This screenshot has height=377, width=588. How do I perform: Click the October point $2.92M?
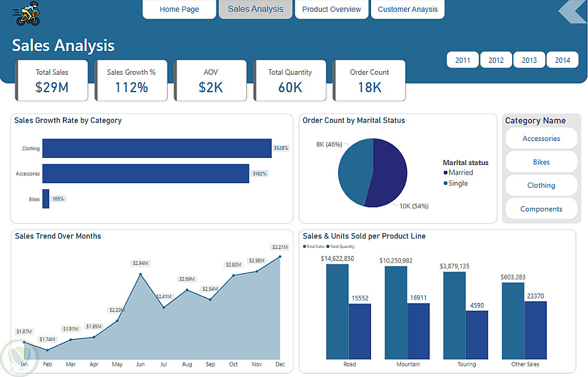(x=233, y=275)
